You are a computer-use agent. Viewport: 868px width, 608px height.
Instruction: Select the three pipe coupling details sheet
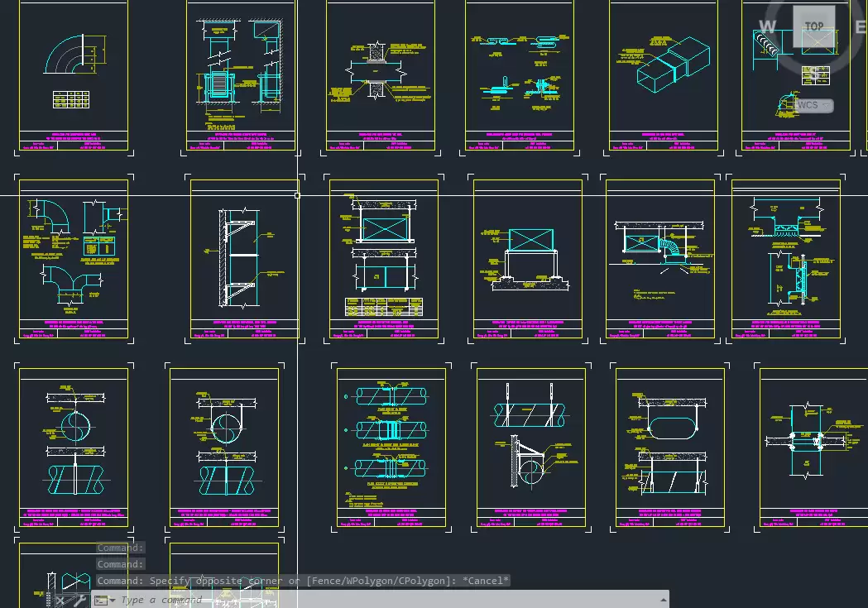391,447
